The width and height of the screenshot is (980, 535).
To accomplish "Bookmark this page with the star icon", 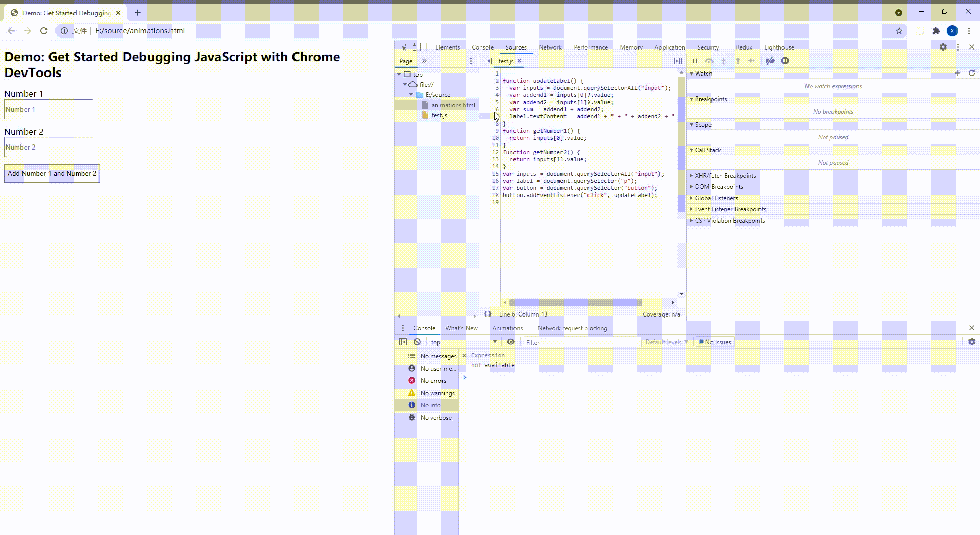I will click(899, 31).
